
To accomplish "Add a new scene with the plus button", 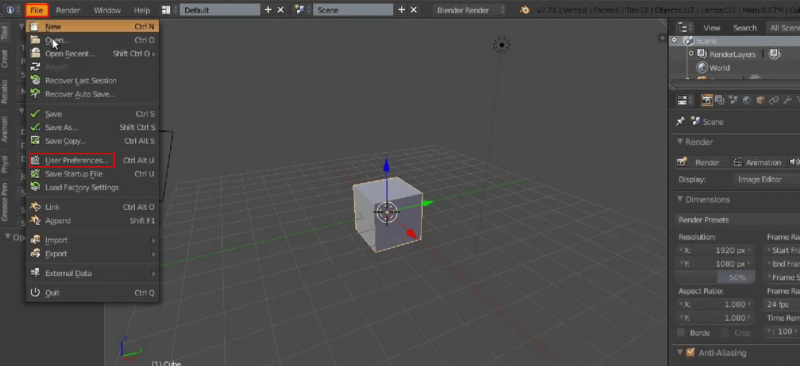I will (402, 10).
